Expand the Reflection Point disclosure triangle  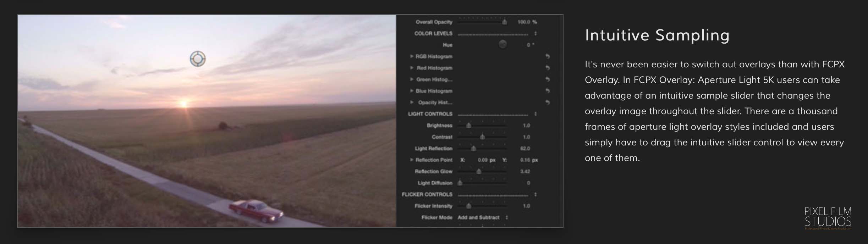412,160
